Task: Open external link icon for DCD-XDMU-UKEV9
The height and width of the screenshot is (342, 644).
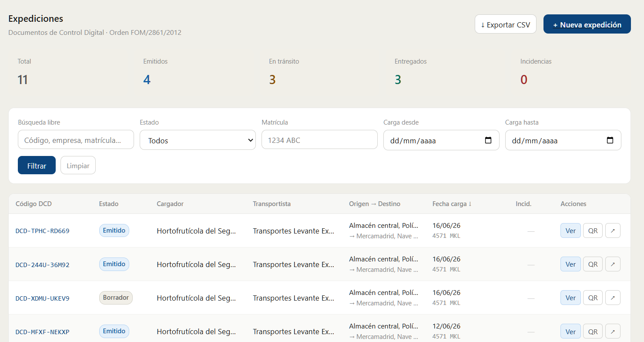Action: pos(613,298)
